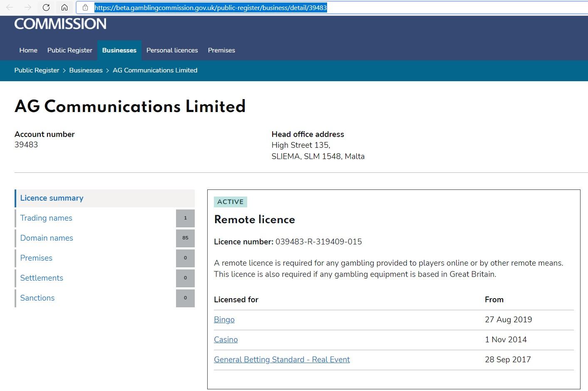The height and width of the screenshot is (391, 588).
Task: Click the Gambling Commission logo
Action: click(x=60, y=24)
